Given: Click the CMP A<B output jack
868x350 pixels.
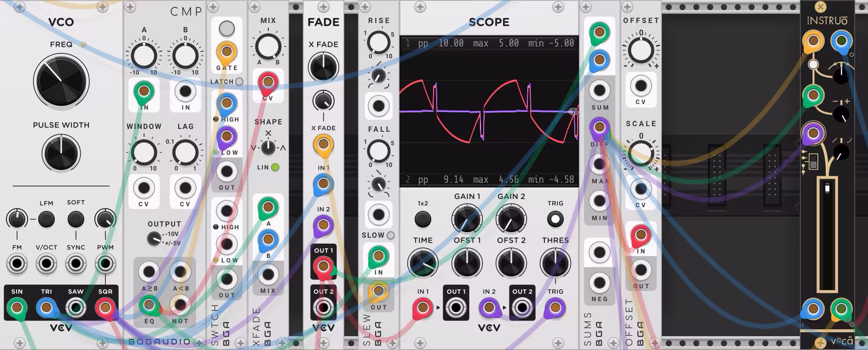Looking at the screenshot, I should coord(180,272).
